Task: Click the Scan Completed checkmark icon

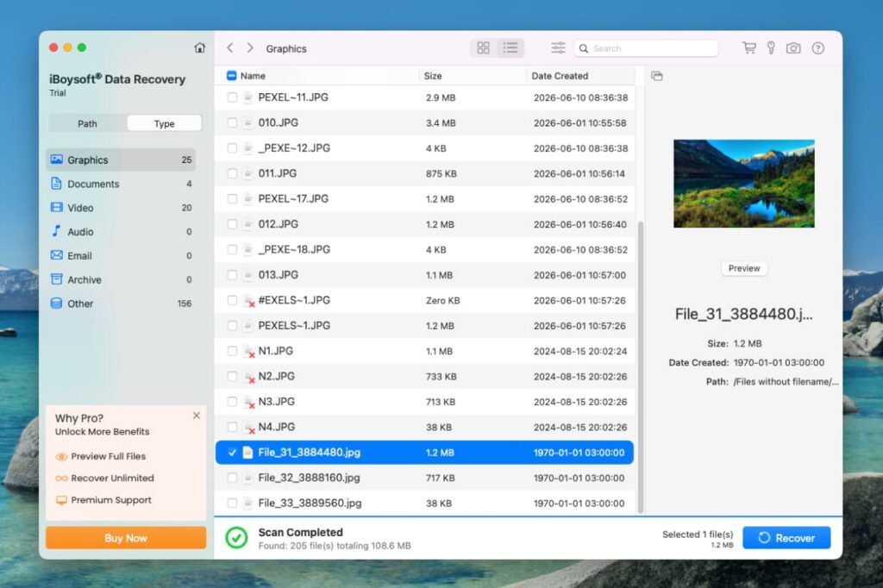Action: coord(236,538)
